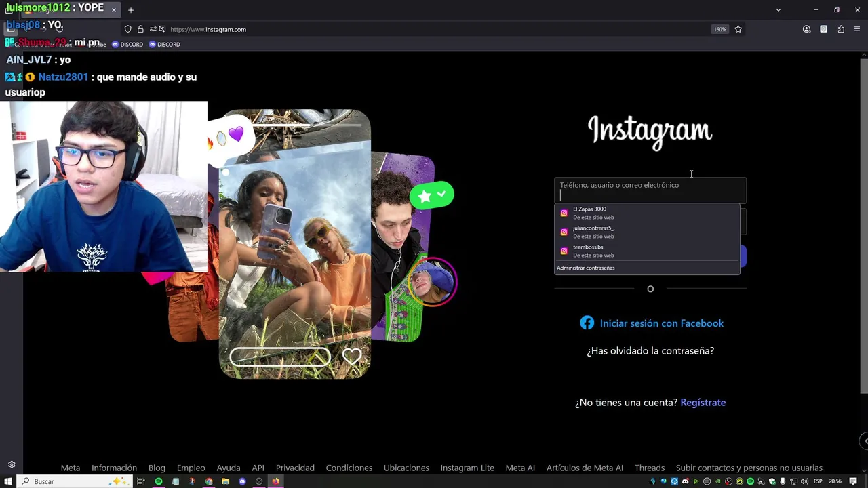Open Google Chrome from the taskbar
868x488 pixels.
coord(209,481)
